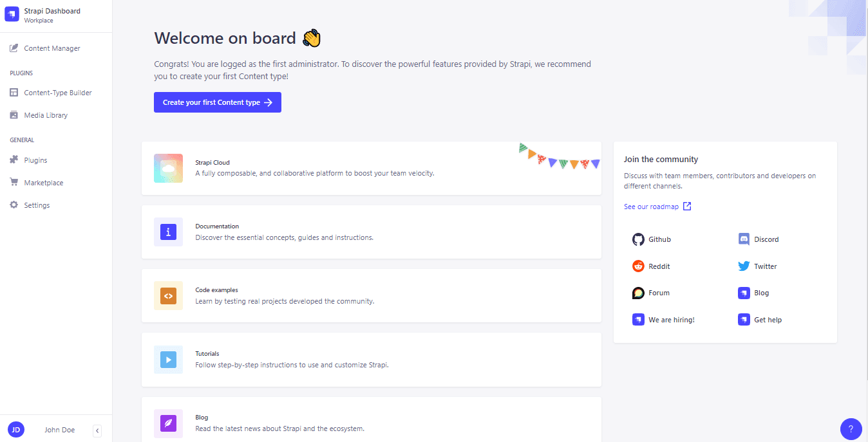Viewport: 868px width, 442px height.
Task: Click the Media Library image icon
Action: click(14, 115)
